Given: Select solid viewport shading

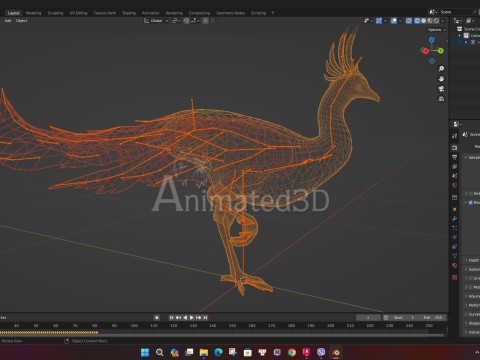Looking at the screenshot, I should point(424,21).
